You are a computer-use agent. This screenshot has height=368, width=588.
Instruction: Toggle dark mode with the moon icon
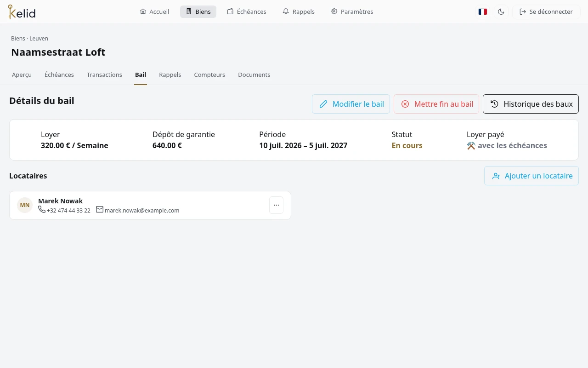(501, 12)
